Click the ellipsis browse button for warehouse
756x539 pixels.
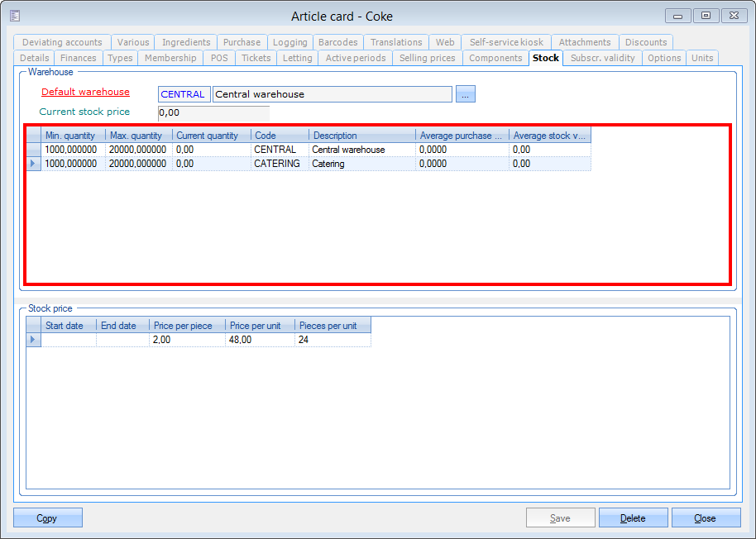465,94
